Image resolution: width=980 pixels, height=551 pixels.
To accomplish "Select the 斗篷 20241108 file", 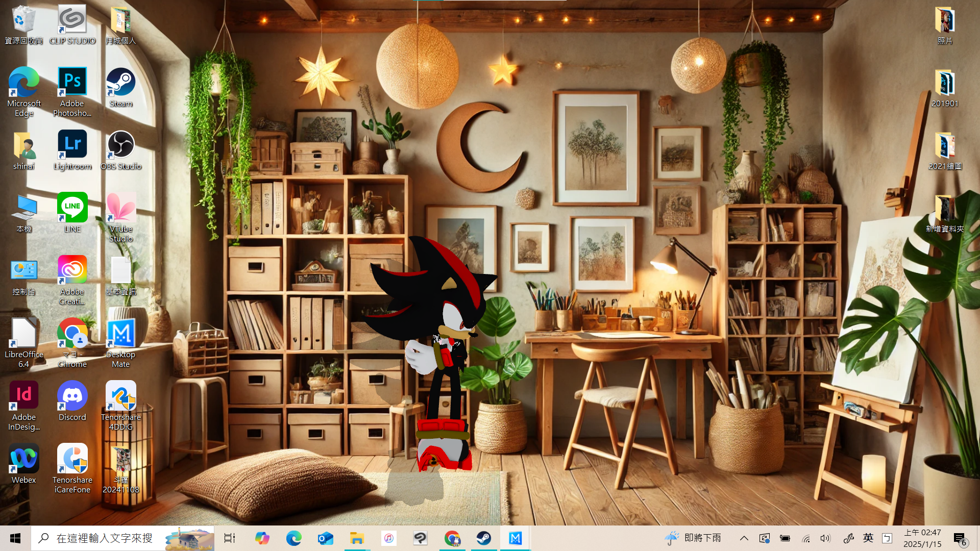I will 121,468.
